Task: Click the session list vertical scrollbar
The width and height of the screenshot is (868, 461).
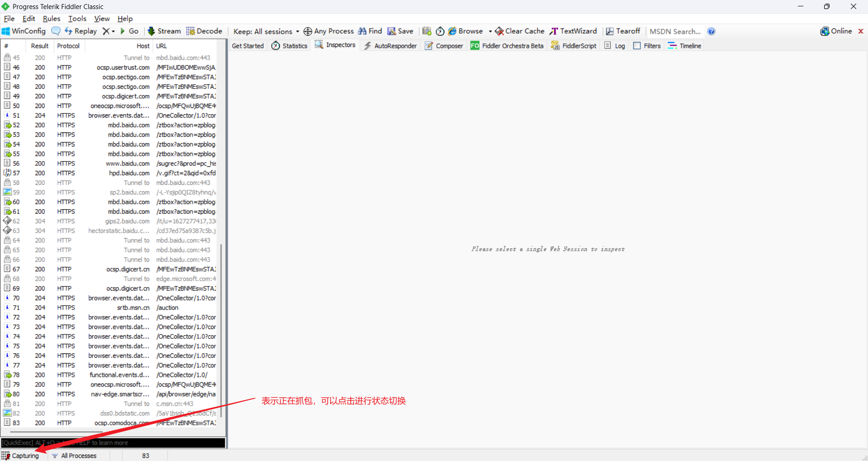Action: (x=221, y=331)
